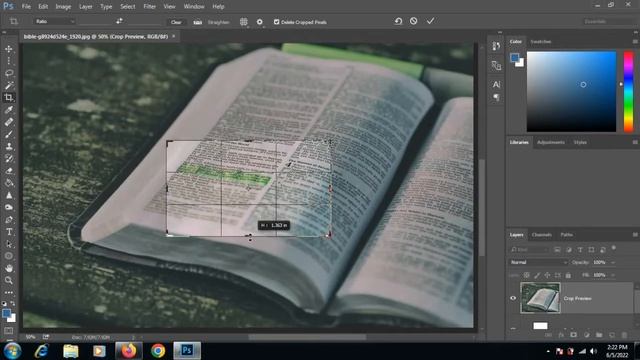
Task: Select the Brush tool
Action: [x=9, y=134]
